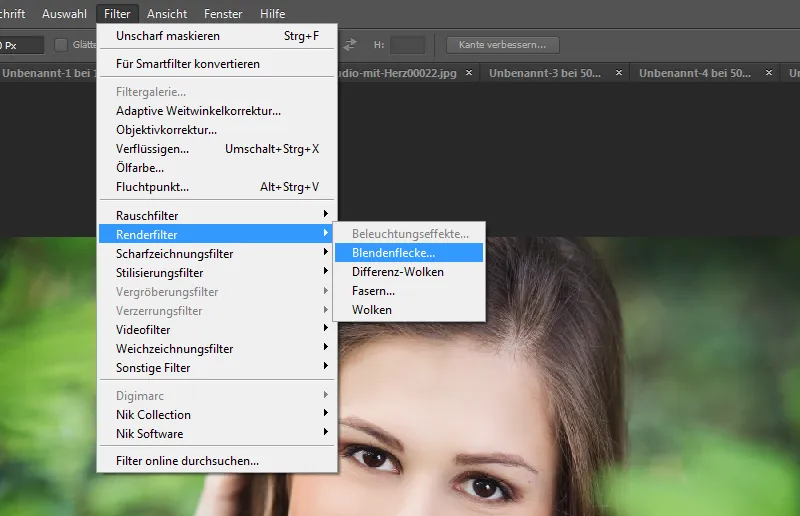
Task: Open the Ansicht menu
Action: coord(167,14)
